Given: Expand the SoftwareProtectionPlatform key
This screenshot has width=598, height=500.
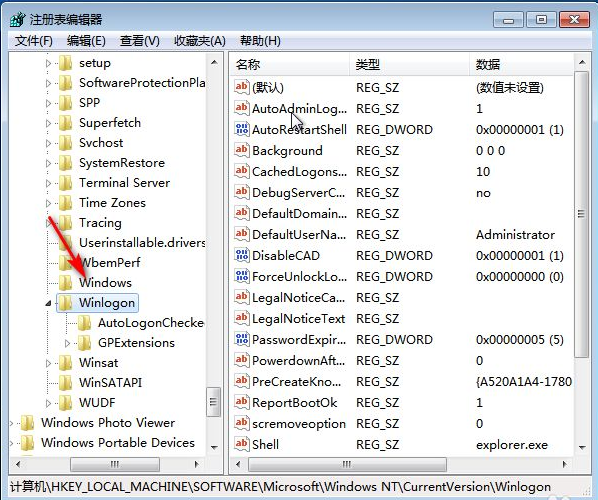Looking at the screenshot, I should pos(48,83).
